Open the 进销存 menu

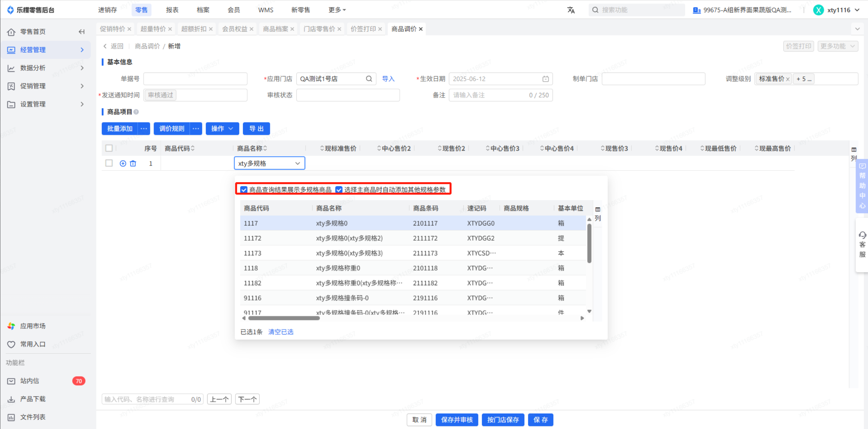108,10
